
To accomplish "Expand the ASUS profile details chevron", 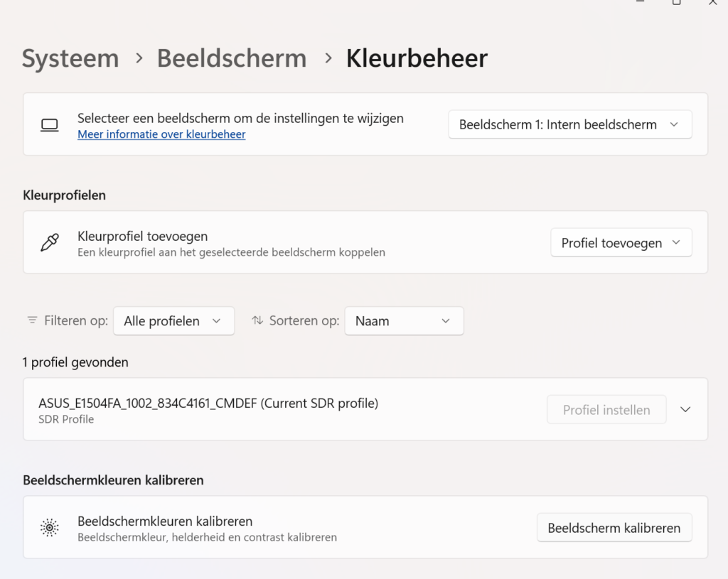I will (685, 410).
